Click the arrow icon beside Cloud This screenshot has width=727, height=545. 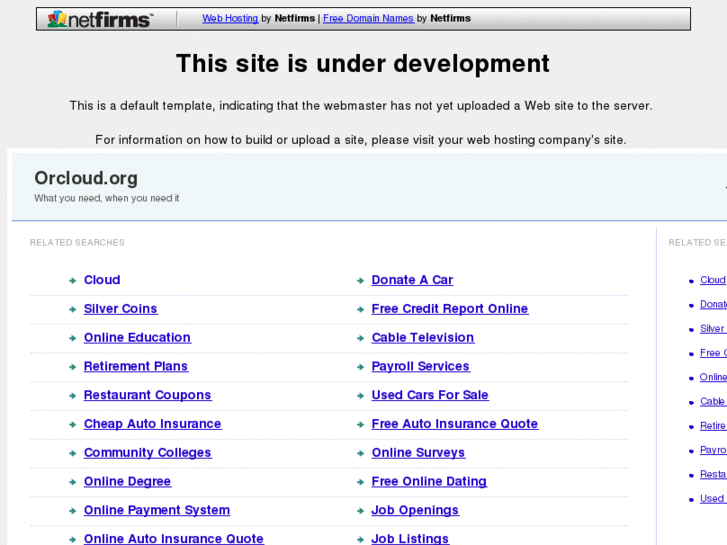(72, 281)
